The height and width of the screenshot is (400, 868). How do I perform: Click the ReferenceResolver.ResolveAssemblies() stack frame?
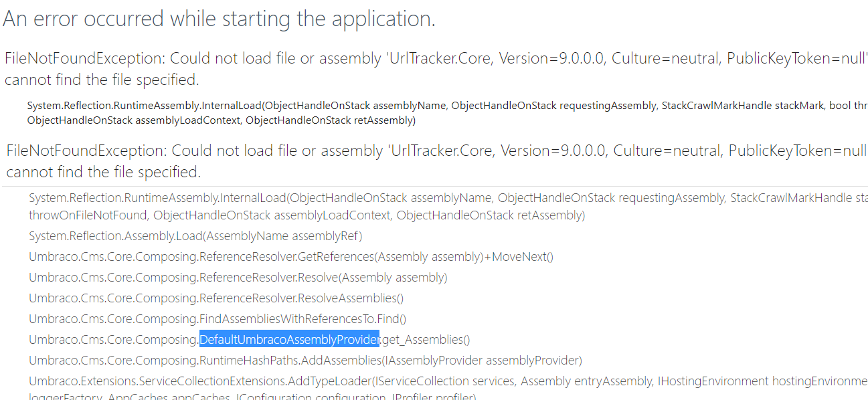point(216,298)
